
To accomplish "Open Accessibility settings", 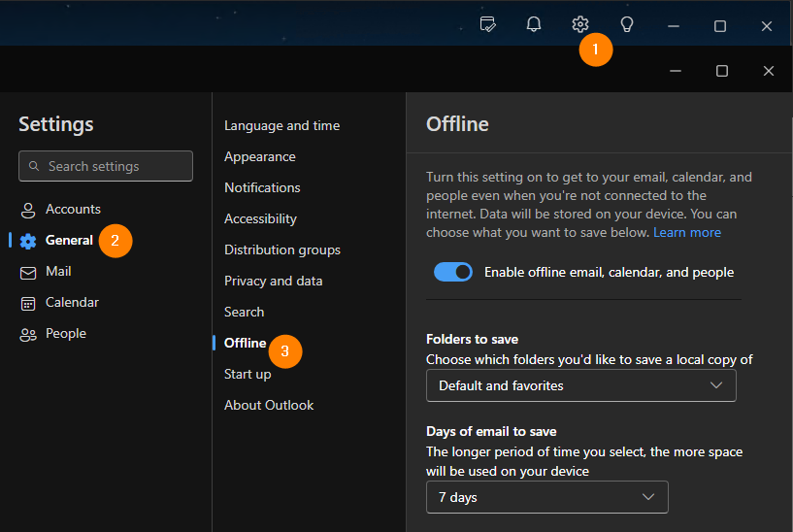I will [260, 219].
